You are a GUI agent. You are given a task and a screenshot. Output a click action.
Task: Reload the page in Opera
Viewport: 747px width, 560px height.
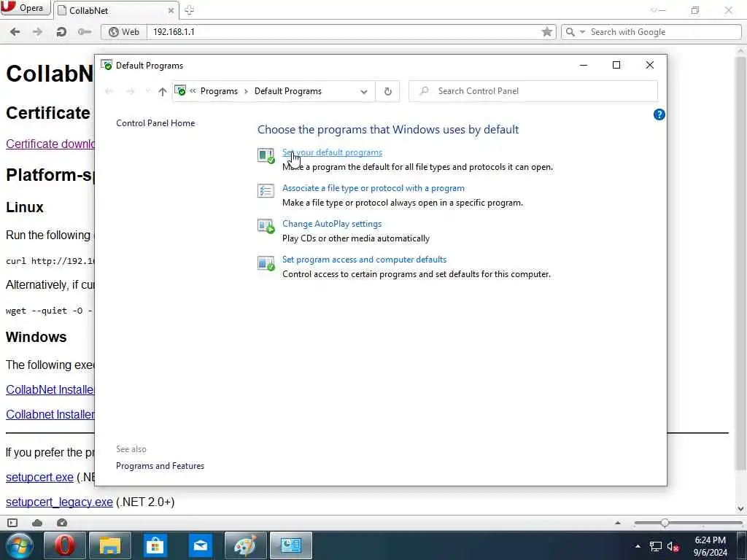click(61, 32)
